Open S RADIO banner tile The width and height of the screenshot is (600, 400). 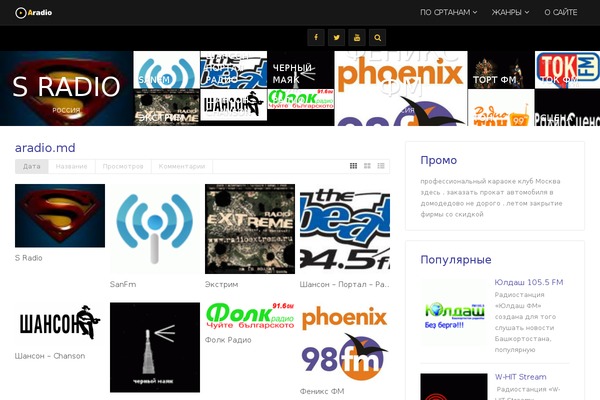pos(66,88)
